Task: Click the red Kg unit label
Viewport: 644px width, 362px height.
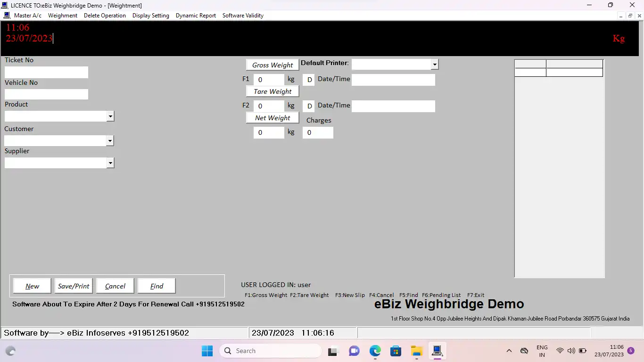Action: click(x=619, y=38)
